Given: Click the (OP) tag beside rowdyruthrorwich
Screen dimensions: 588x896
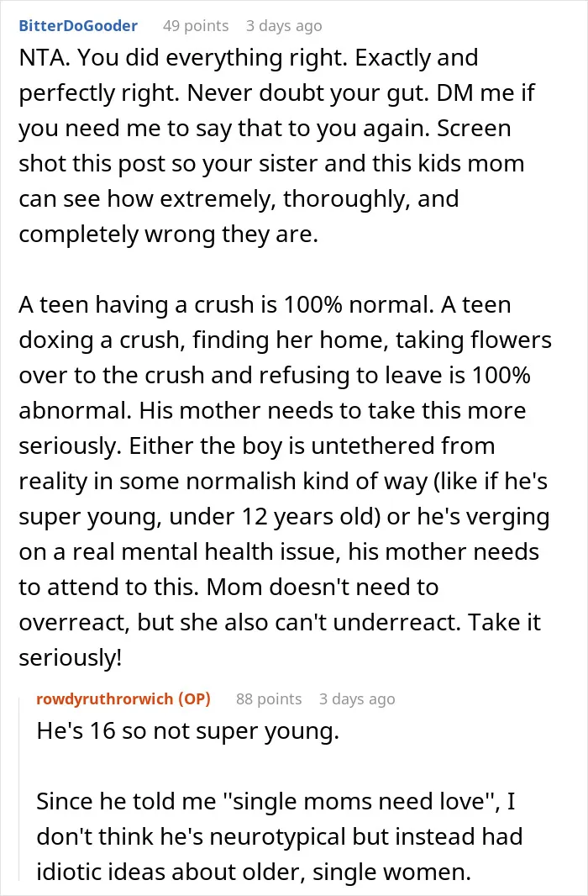Looking at the screenshot, I should tap(195, 698).
